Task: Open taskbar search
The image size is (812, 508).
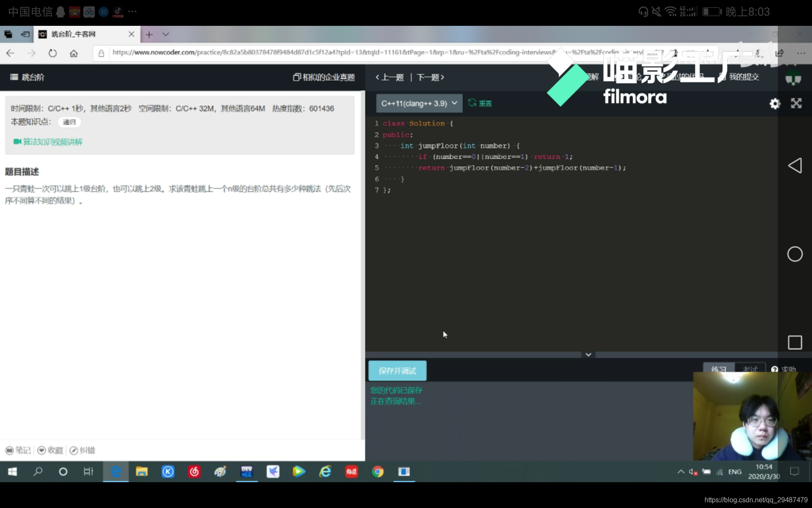Action: coord(38,472)
